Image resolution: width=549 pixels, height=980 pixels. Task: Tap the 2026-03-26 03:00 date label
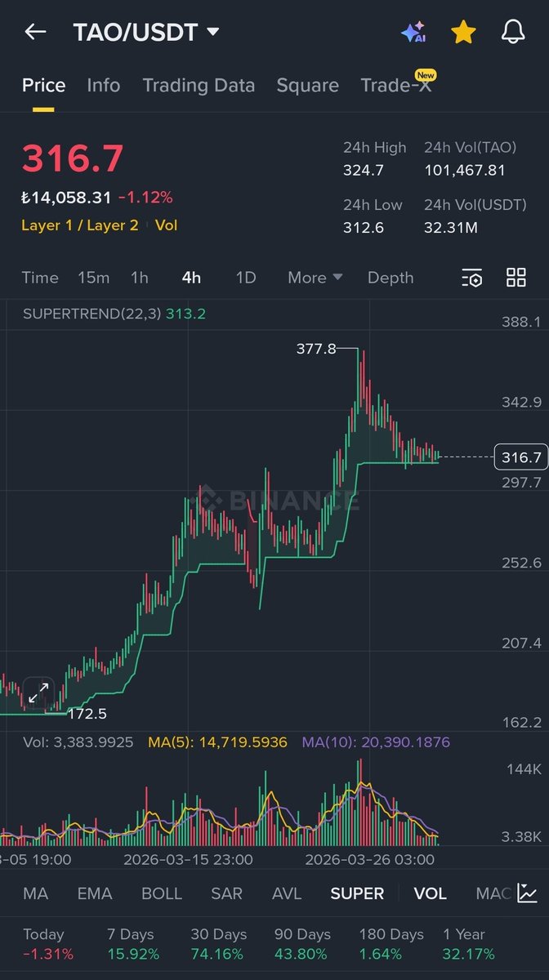pos(370,860)
